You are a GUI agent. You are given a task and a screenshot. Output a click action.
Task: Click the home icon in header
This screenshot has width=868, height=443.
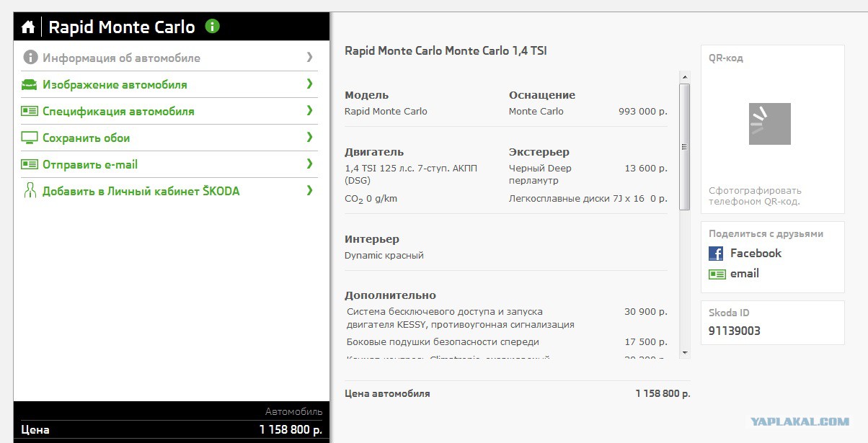(x=28, y=27)
